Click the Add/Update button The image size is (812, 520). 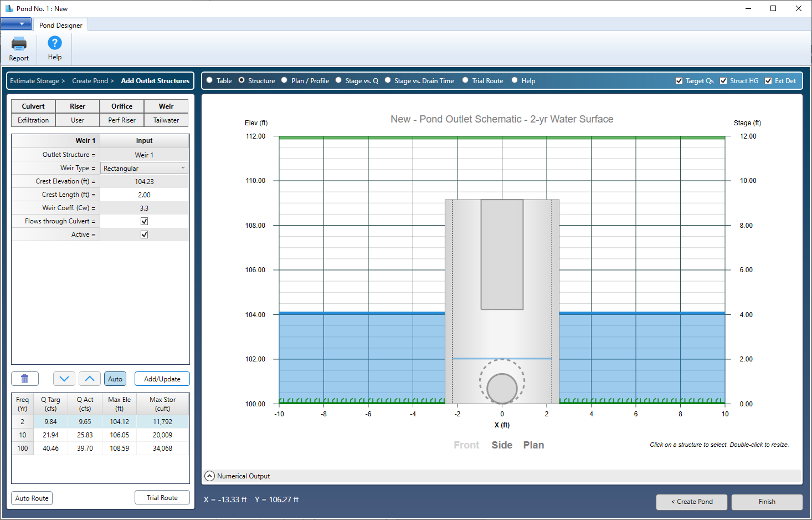click(162, 379)
